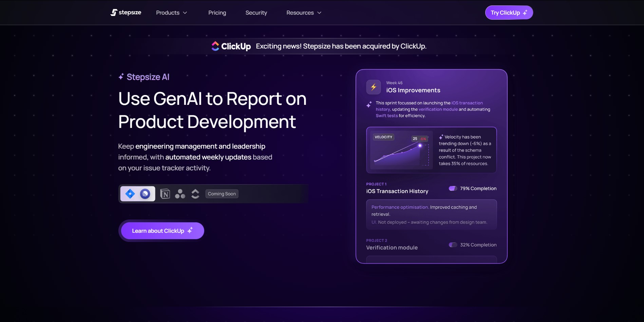Image resolution: width=644 pixels, height=322 pixels.
Task: Click the sparkle icon on the Try ClickUp button
Action: [525, 13]
